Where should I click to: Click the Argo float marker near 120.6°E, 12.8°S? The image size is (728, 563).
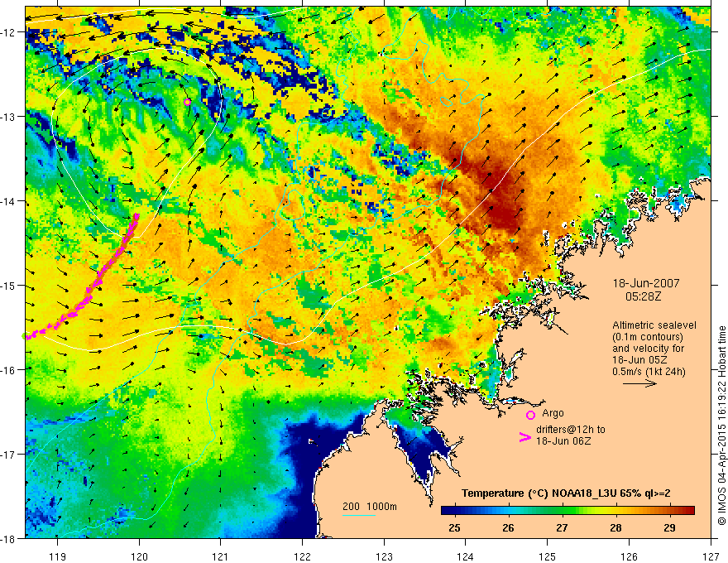pos(187,102)
